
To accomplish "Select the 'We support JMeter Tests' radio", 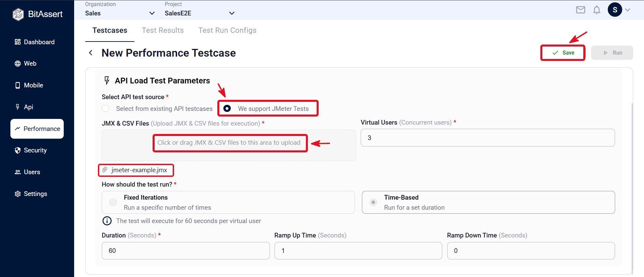I will pos(227,109).
